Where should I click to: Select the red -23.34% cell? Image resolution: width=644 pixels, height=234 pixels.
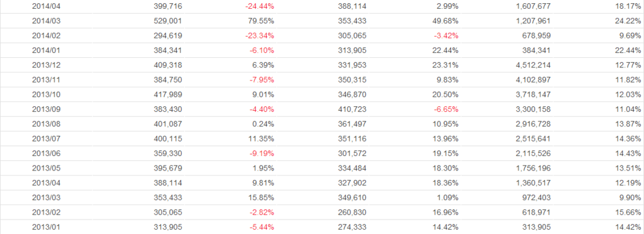click(x=260, y=36)
